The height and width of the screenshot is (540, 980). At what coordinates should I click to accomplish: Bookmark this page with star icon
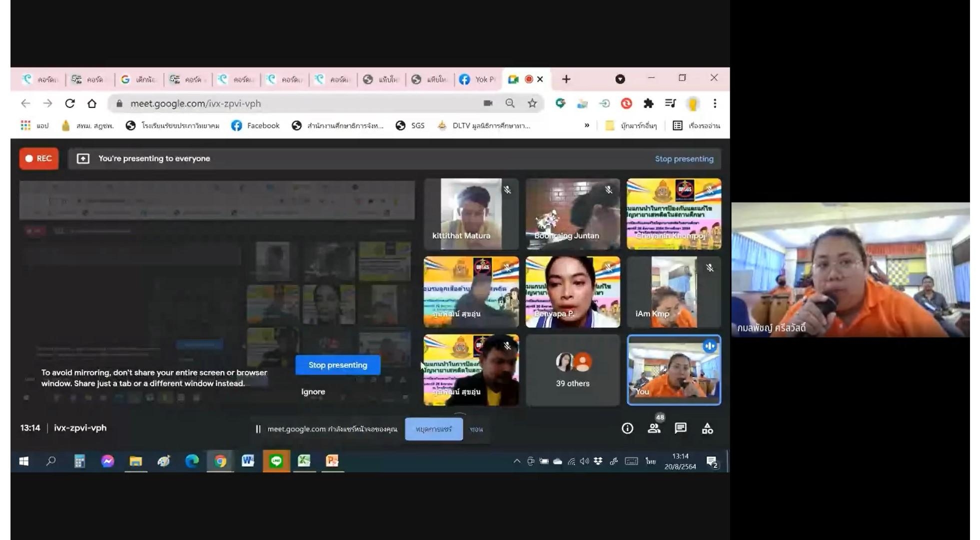coord(532,103)
